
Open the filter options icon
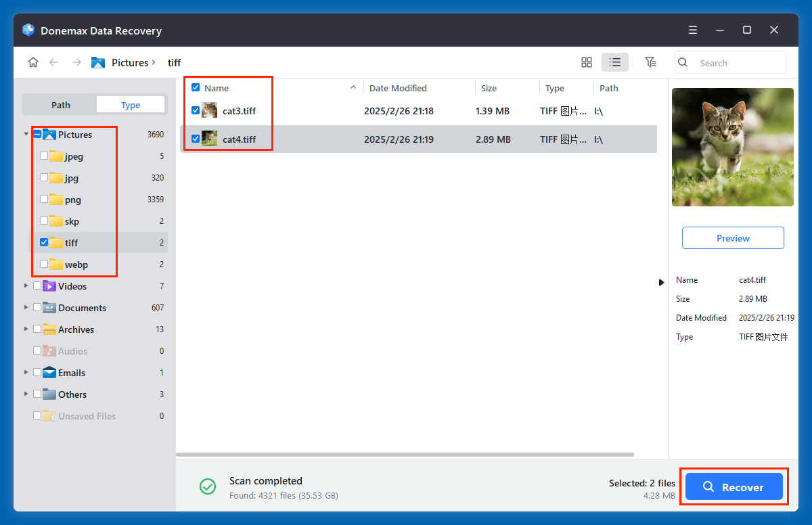tap(650, 62)
